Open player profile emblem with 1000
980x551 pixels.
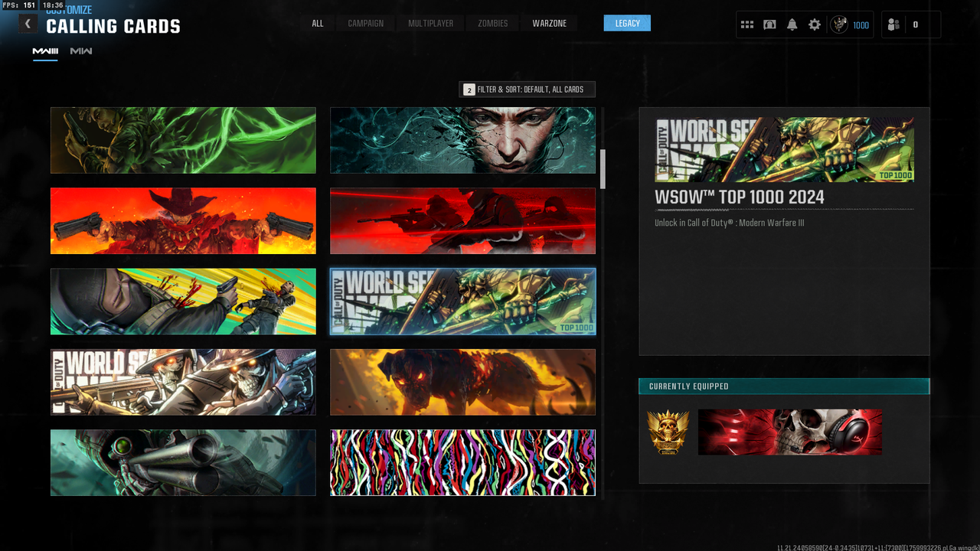(x=851, y=24)
